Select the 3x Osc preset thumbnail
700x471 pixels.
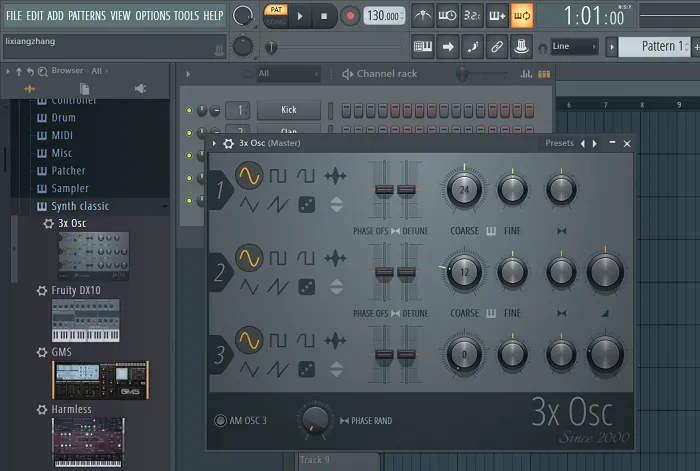(94, 256)
